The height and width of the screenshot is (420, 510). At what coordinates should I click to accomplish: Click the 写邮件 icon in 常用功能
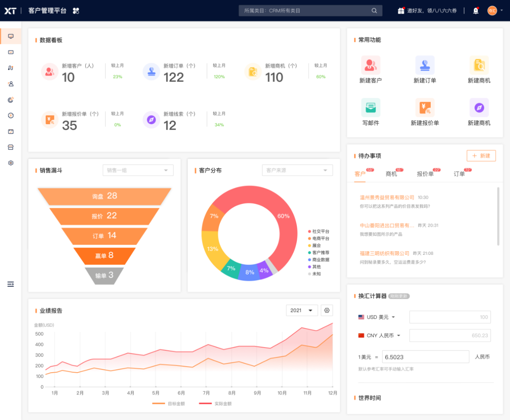(x=370, y=107)
